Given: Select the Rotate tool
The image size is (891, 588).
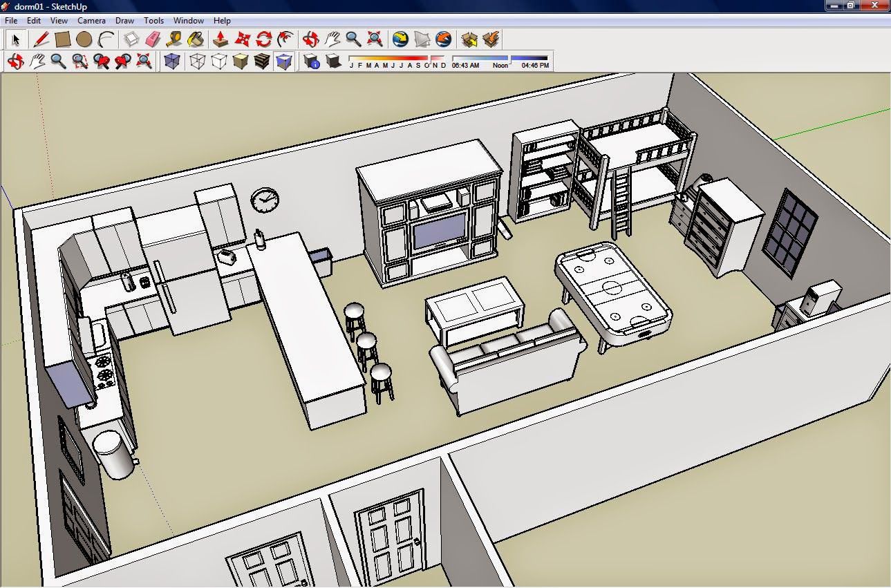Looking at the screenshot, I should (263, 39).
